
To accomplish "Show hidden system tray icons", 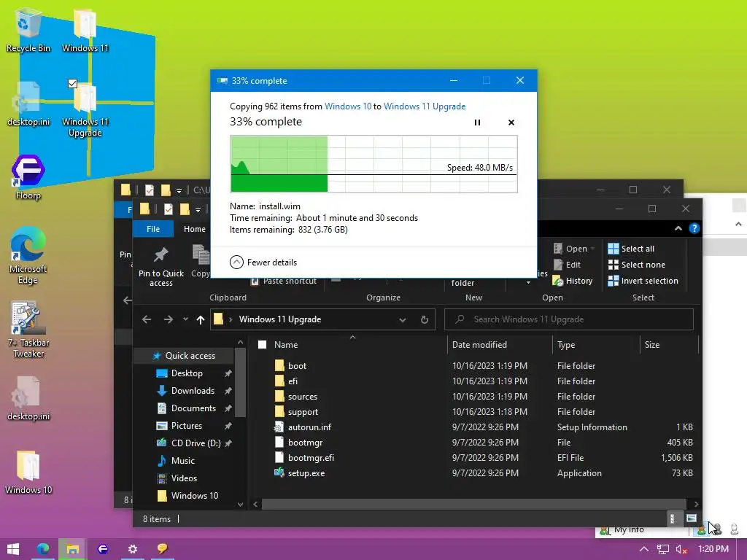I will (x=643, y=549).
